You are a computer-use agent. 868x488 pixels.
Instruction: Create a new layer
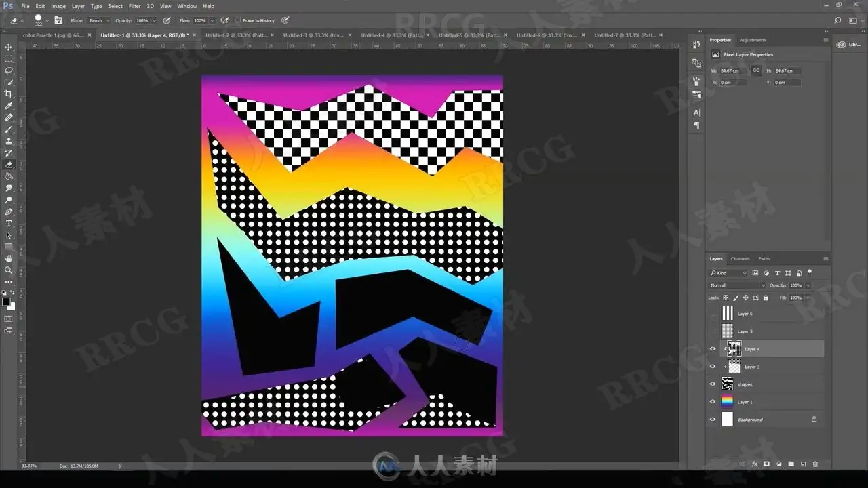click(x=803, y=464)
